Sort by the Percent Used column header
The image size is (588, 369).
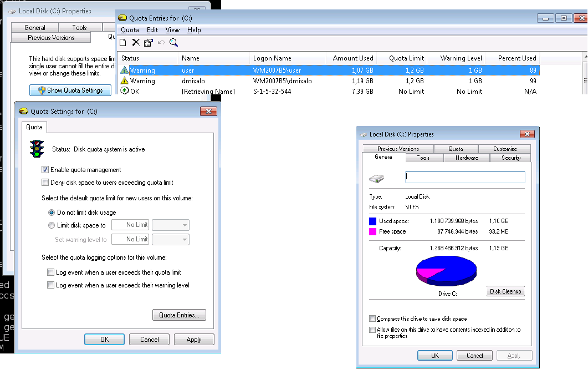click(x=513, y=58)
